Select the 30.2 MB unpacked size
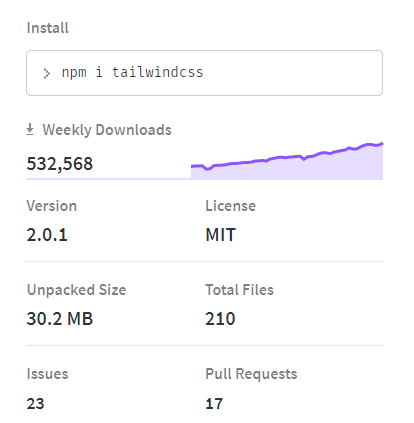This screenshot has width=414, height=423. pyautogui.click(x=60, y=319)
